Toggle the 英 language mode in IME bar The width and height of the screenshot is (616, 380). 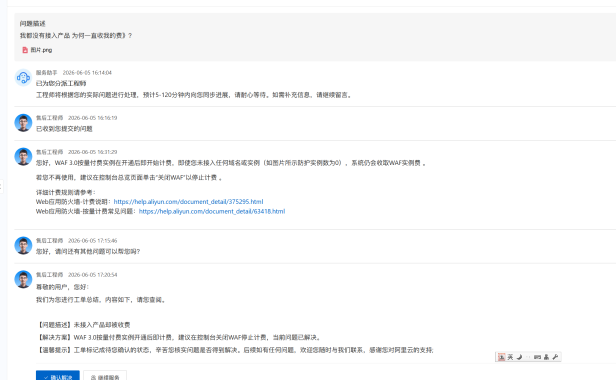click(x=510, y=357)
